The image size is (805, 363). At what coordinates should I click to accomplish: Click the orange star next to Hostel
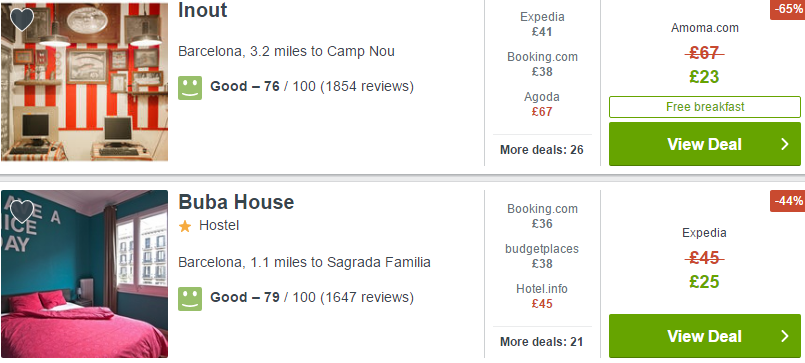coord(185,226)
